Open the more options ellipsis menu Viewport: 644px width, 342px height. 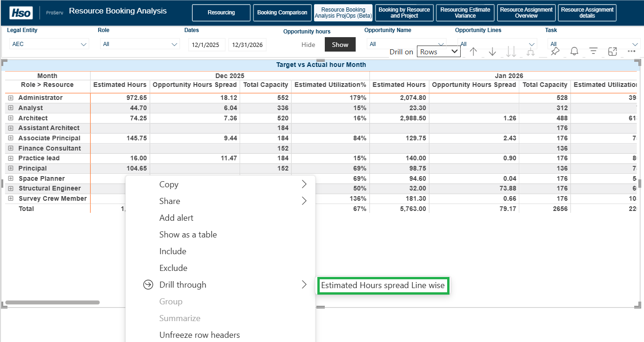point(631,52)
